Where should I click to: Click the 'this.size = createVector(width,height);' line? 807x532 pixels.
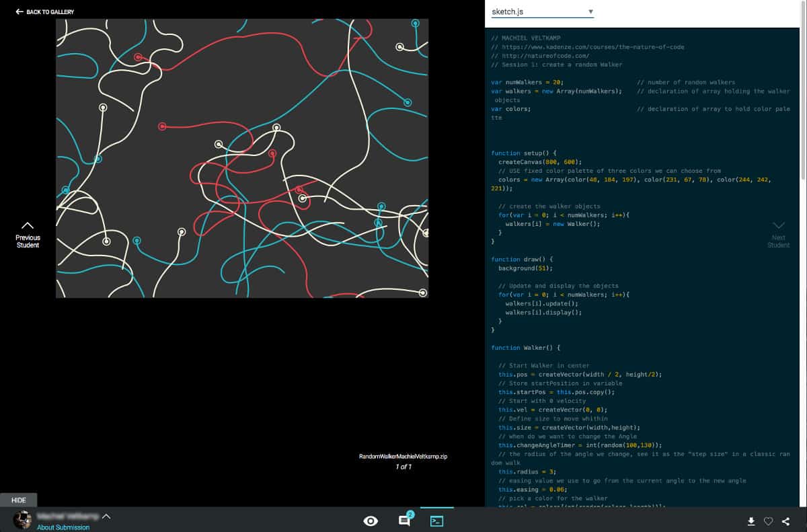tap(569, 427)
